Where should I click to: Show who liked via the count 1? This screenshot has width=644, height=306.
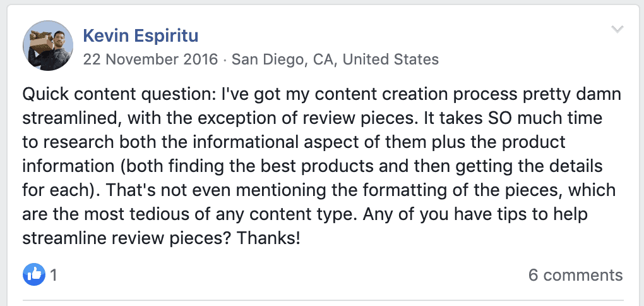tap(54, 276)
